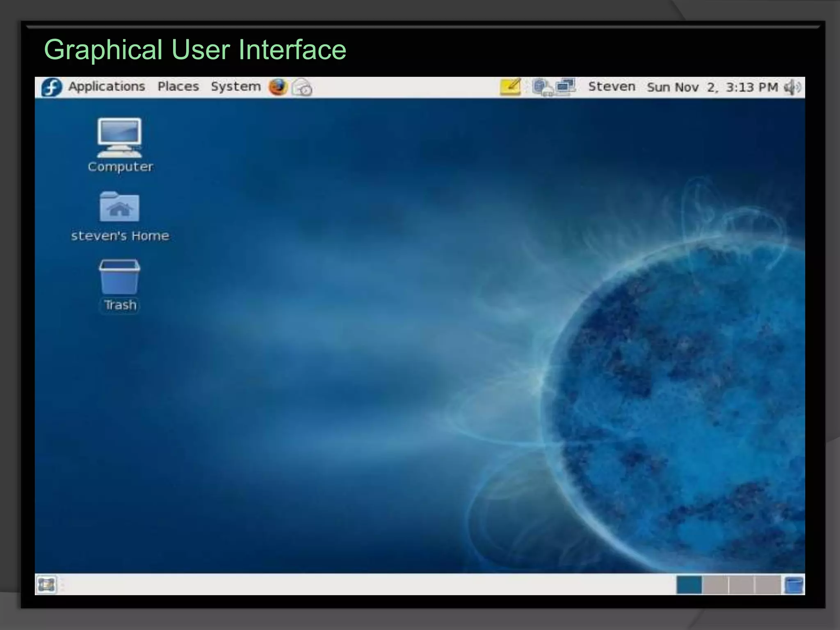Click the Fedora logo icon
This screenshot has width=840, height=630.
pos(52,87)
